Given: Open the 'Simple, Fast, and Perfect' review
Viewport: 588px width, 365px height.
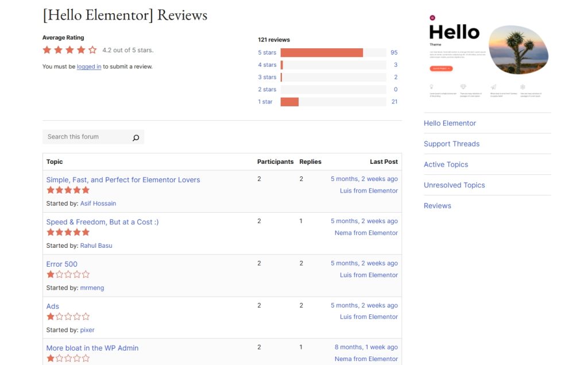Looking at the screenshot, I should [x=123, y=179].
